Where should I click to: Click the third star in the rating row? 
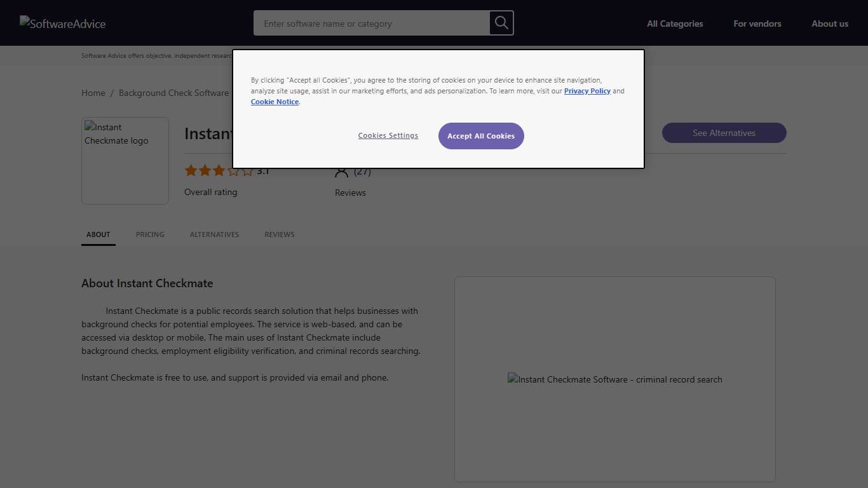tap(219, 170)
